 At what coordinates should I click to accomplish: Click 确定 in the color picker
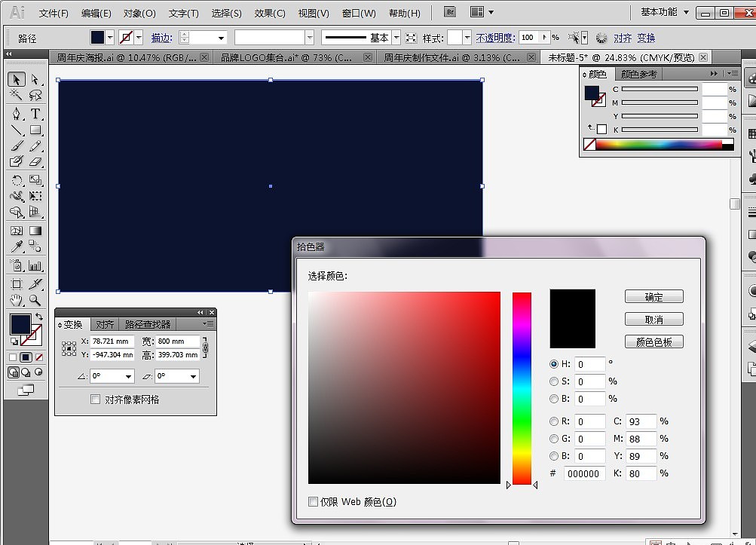coord(653,296)
